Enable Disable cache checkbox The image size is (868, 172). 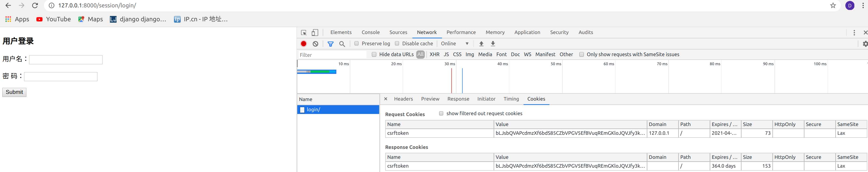(397, 43)
